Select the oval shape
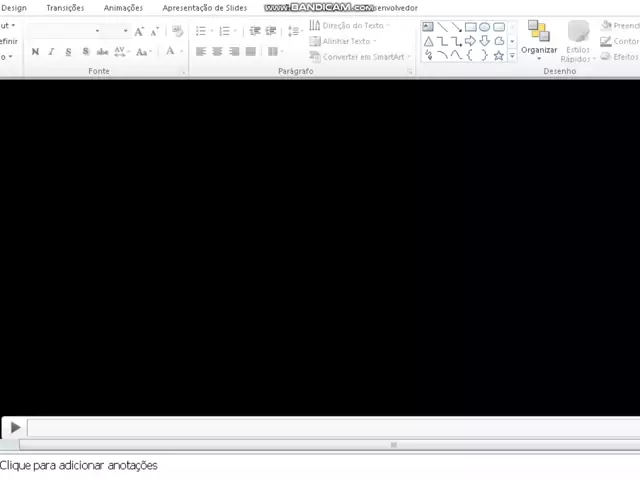 484,27
